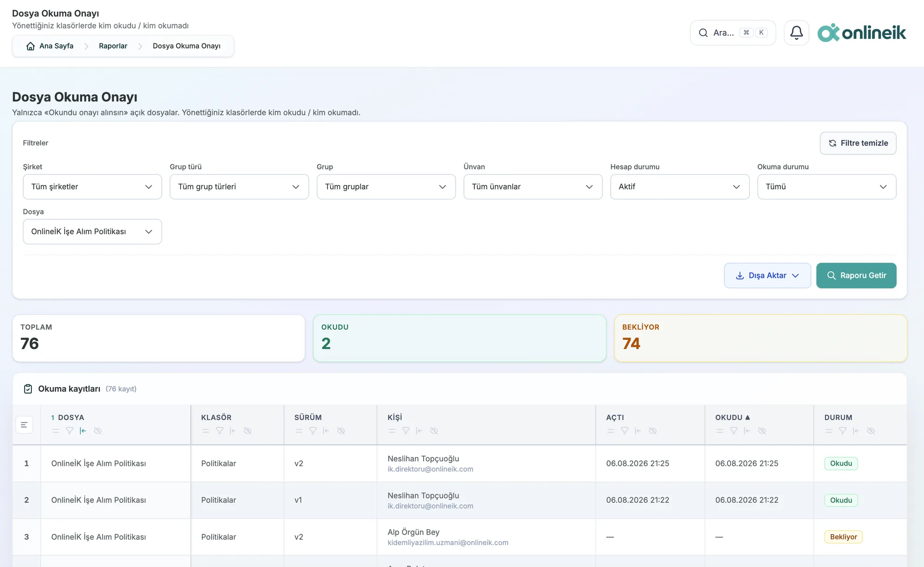This screenshot has height=567, width=924.
Task: Click the two-line handle icon under DURUM
Action: pyautogui.click(x=829, y=431)
